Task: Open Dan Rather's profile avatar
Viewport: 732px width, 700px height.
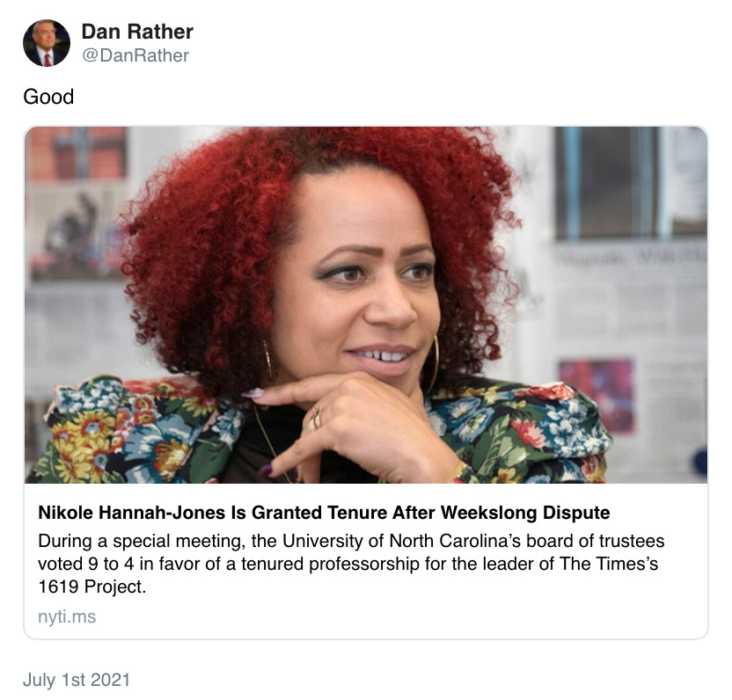Action: pyautogui.click(x=47, y=43)
